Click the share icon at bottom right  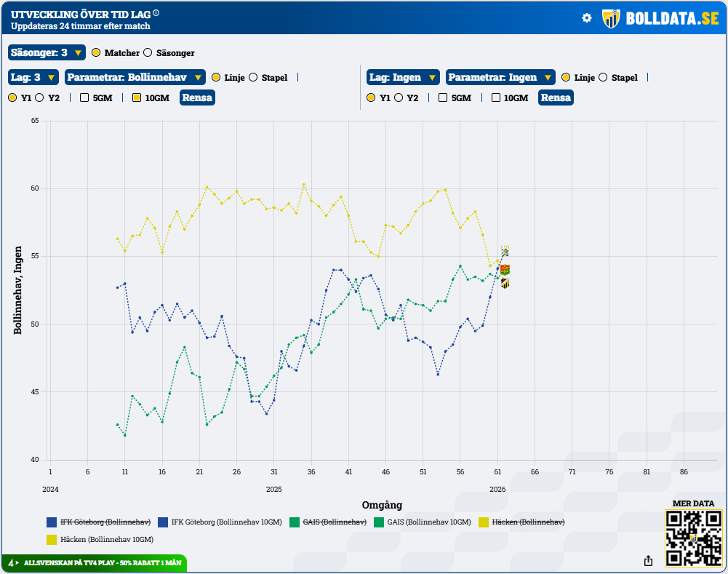point(648,560)
